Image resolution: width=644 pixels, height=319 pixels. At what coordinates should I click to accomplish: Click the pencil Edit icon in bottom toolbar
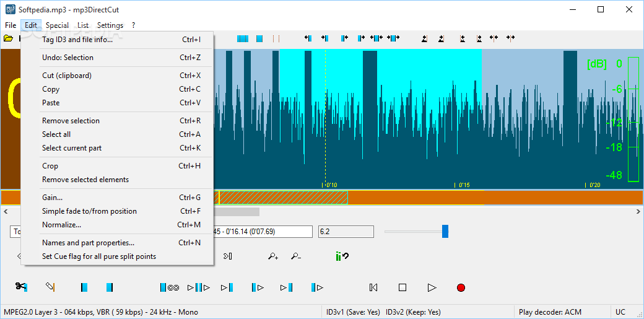[50, 287]
